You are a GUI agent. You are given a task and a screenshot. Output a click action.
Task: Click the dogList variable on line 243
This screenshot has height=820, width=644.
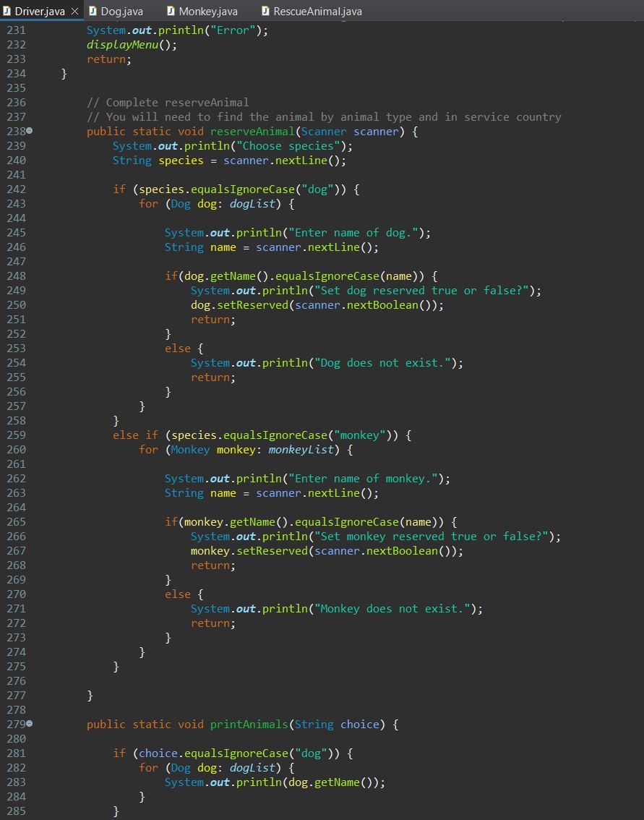pyautogui.click(x=253, y=203)
